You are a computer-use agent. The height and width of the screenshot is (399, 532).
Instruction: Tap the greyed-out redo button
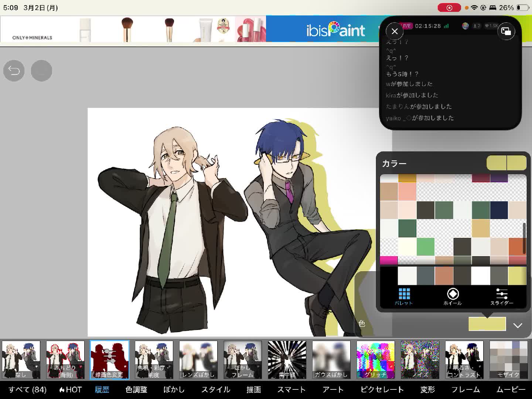[x=41, y=71]
